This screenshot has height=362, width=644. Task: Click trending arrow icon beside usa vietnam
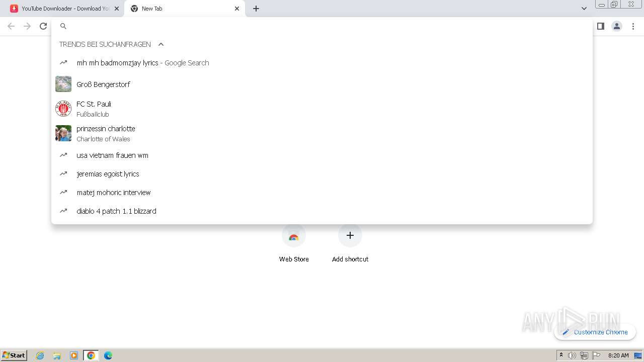(x=63, y=155)
